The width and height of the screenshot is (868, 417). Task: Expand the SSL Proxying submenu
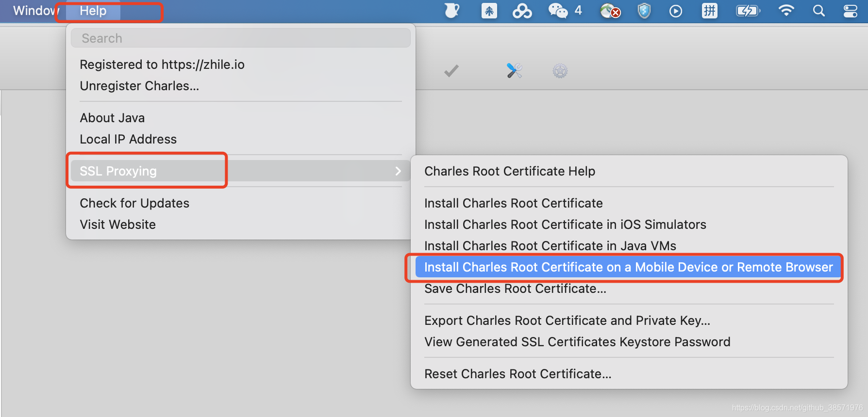(241, 171)
